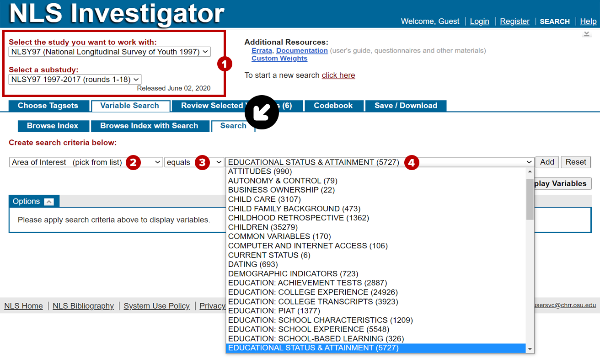Collapse the EDUCATIONAL STATUS & ATTAINMENT value combo box
The height and width of the screenshot is (364, 600).
(380, 162)
